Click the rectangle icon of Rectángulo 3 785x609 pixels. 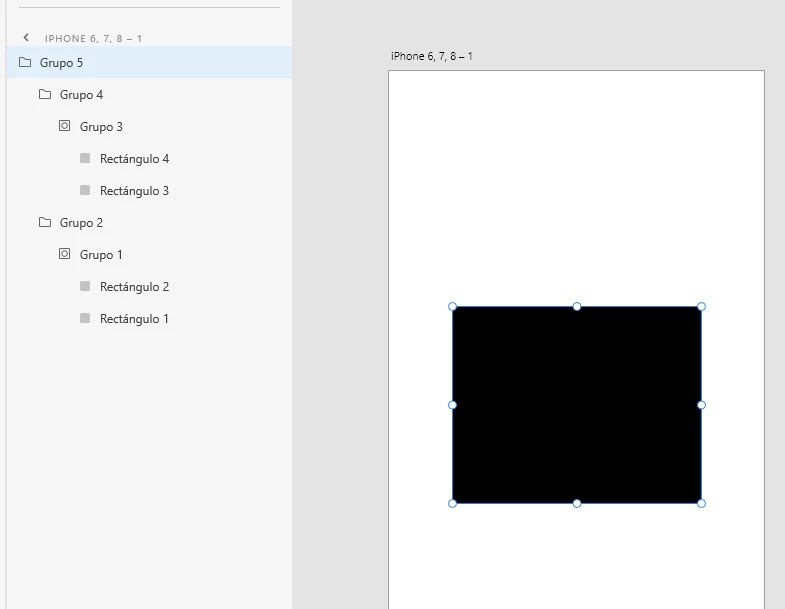[x=85, y=190]
